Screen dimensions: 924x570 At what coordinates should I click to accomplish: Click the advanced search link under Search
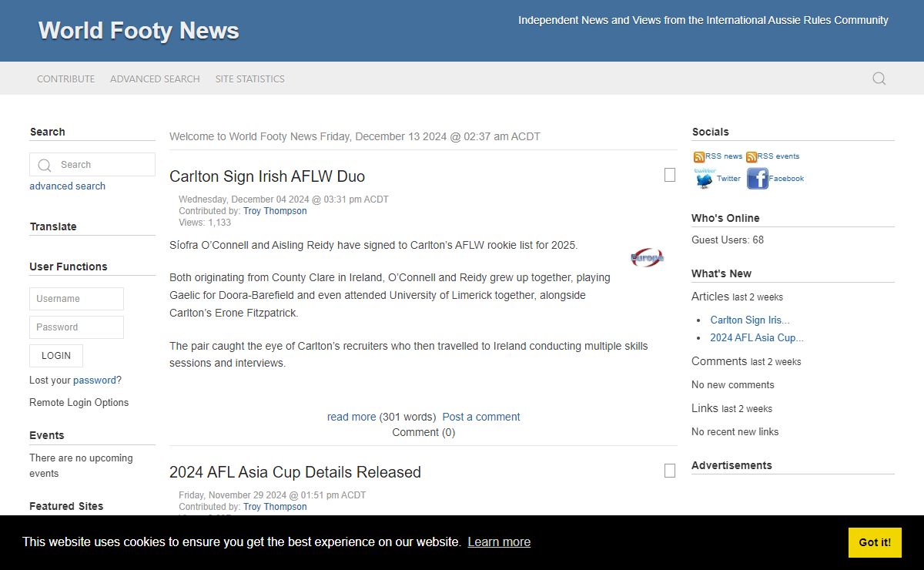click(67, 186)
